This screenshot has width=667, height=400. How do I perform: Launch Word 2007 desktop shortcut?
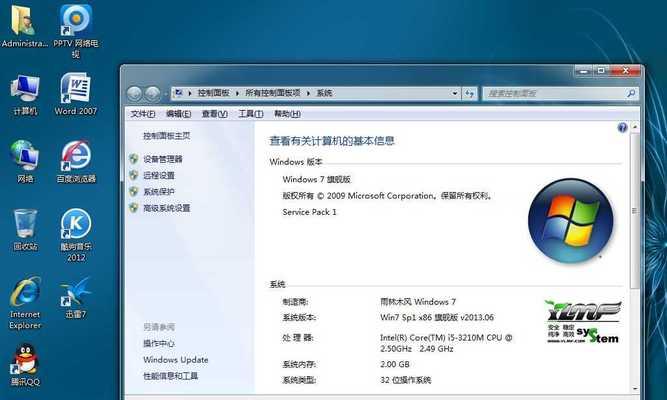click(76, 94)
